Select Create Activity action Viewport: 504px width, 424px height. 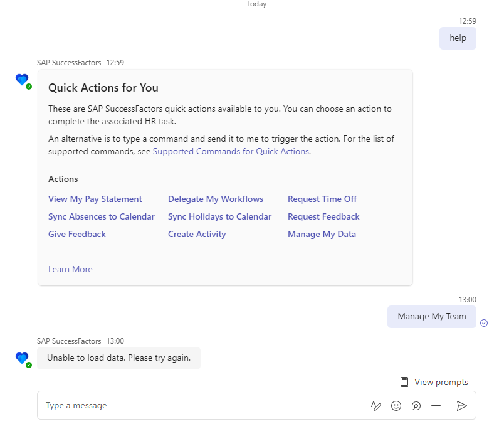coord(197,234)
